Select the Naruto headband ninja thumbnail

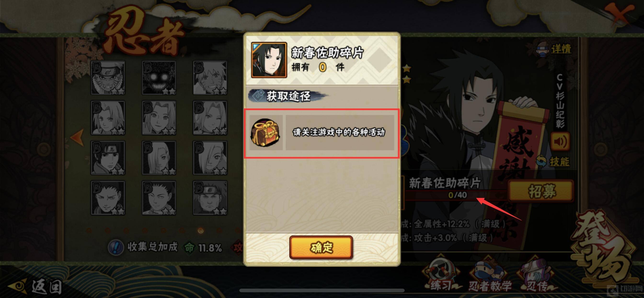point(108,78)
